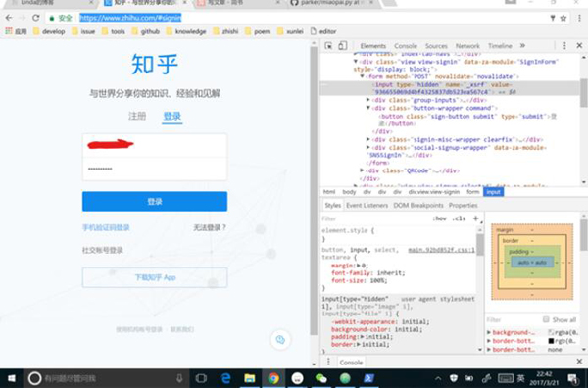The width and height of the screenshot is (588, 388).
Task: Select form in the DOM breadcrumb
Action: (x=473, y=192)
